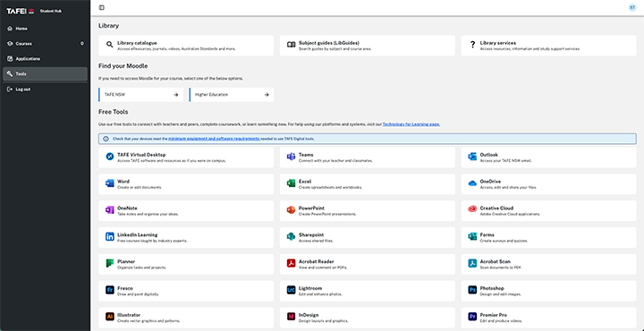This screenshot has width=644, height=331.
Task: Click the Library services question mark icon
Action: click(x=472, y=45)
